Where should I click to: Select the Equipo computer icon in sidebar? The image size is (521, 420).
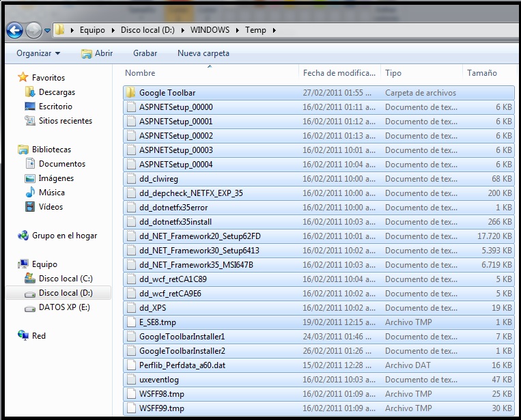click(x=23, y=264)
